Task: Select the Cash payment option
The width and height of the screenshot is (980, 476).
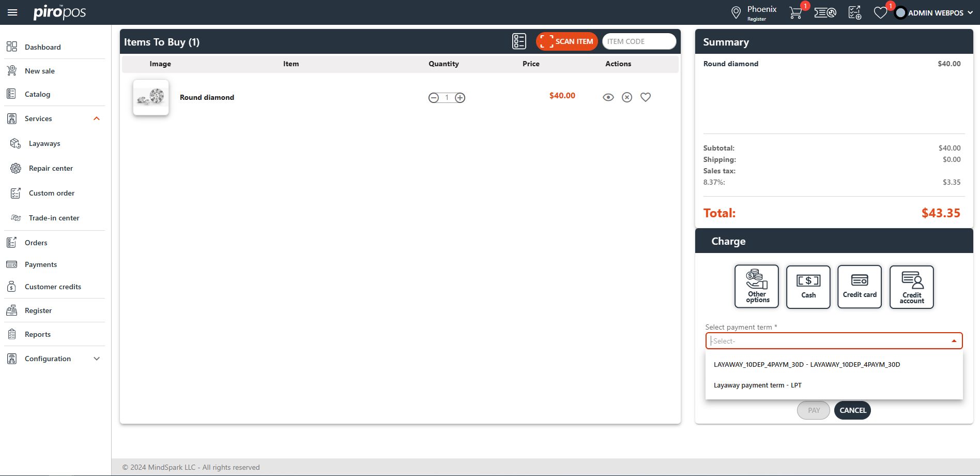Action: pos(808,287)
